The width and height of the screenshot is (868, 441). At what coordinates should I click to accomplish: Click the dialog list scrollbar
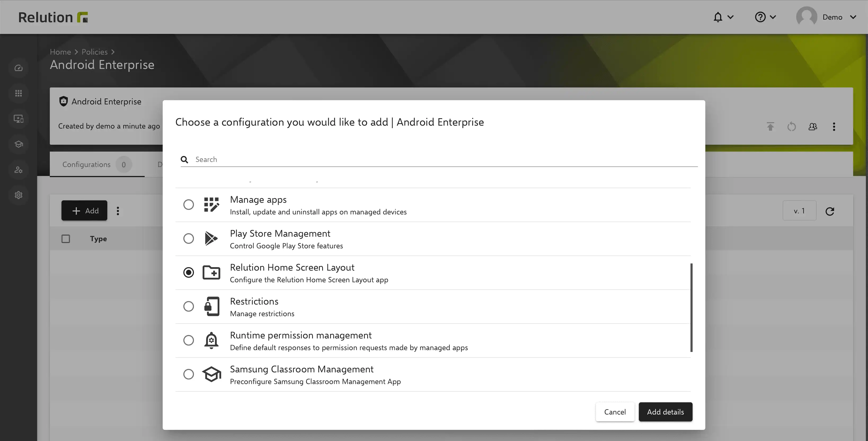click(x=692, y=307)
